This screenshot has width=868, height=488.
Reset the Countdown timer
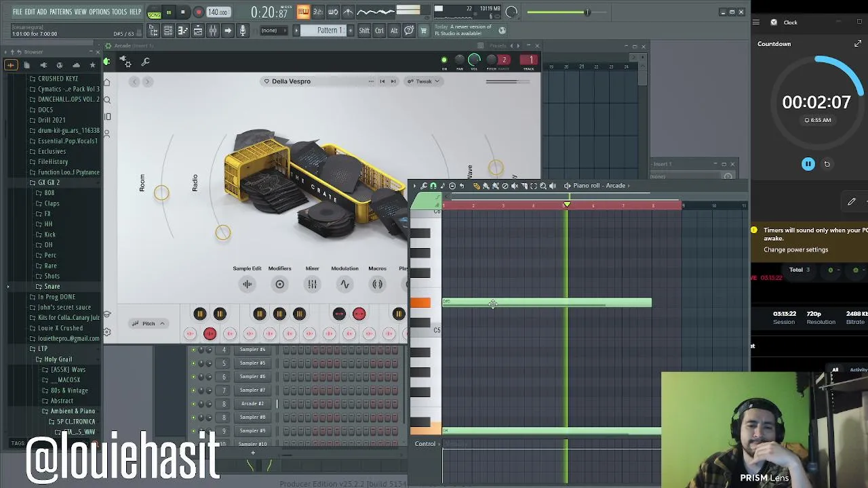827,164
